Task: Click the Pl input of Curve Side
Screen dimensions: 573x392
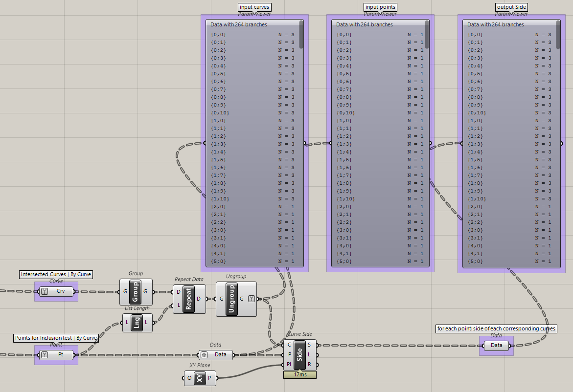Action: [289, 364]
